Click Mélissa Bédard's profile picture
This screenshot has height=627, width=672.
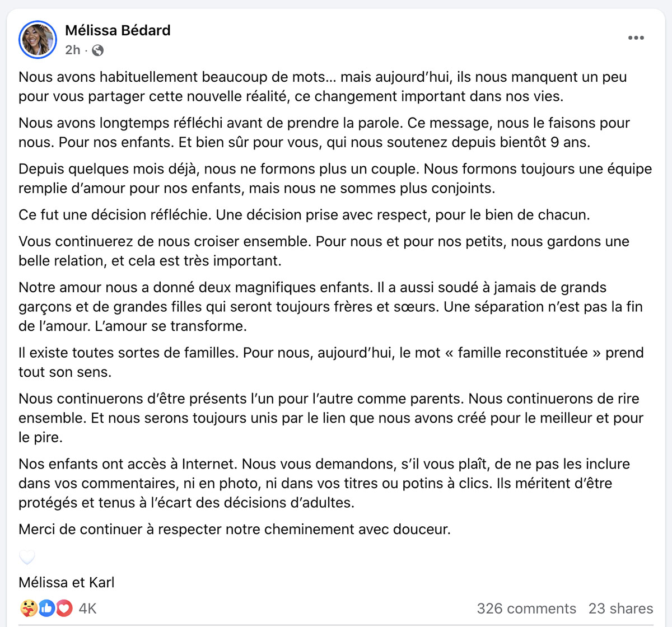point(38,40)
